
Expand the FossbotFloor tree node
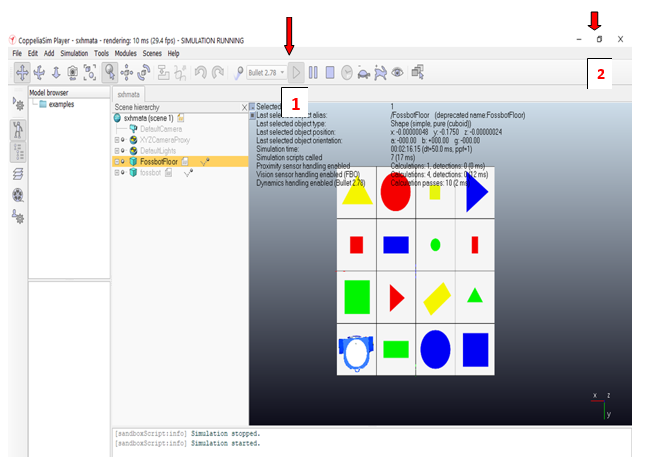click(x=117, y=161)
